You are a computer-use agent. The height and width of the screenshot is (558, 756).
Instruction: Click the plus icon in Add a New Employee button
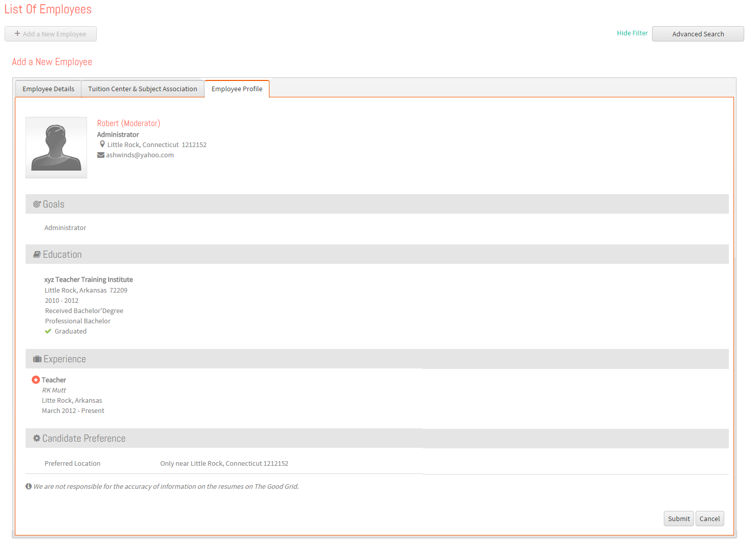(17, 34)
